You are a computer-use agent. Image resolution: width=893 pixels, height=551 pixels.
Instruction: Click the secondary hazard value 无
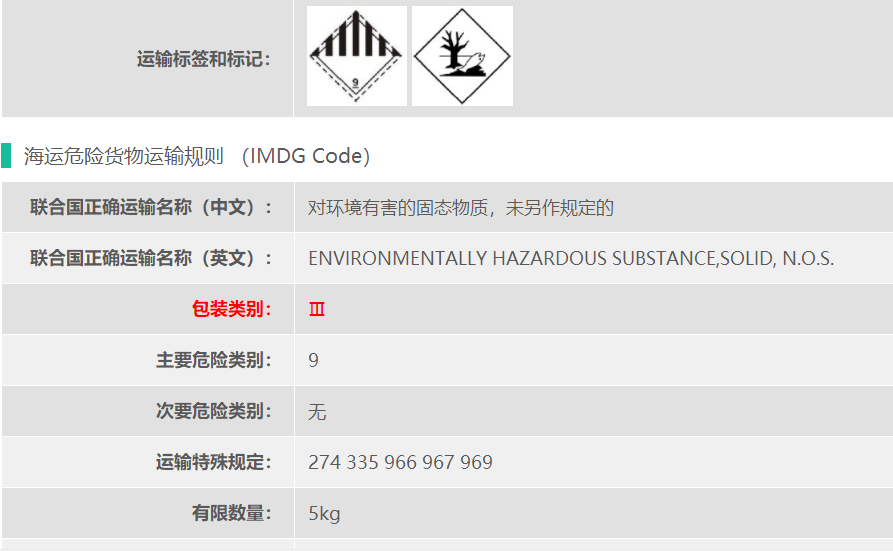click(317, 412)
